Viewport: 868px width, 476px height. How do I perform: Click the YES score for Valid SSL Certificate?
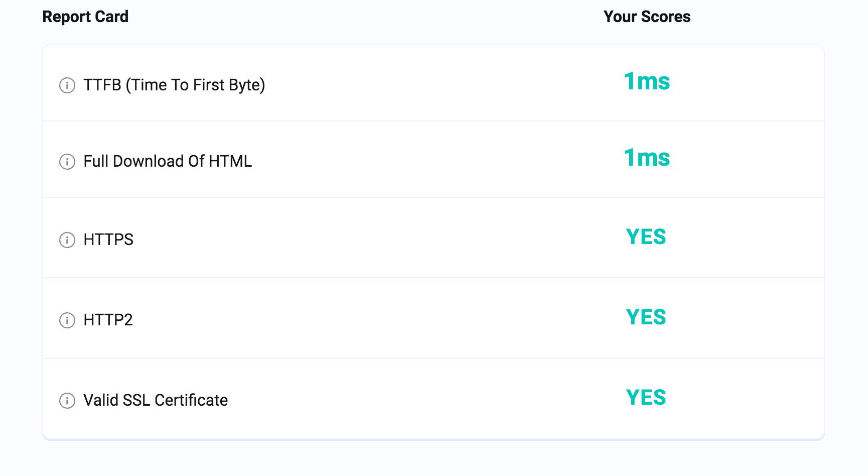[646, 398]
